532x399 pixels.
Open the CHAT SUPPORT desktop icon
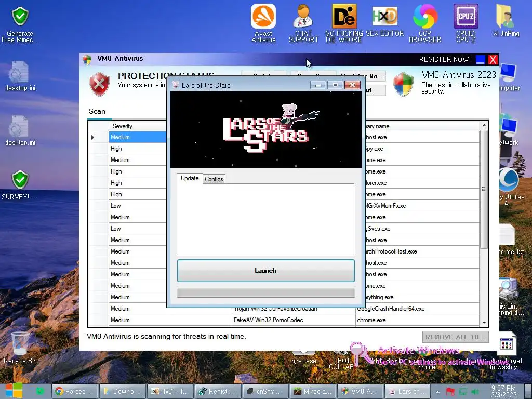pyautogui.click(x=303, y=23)
